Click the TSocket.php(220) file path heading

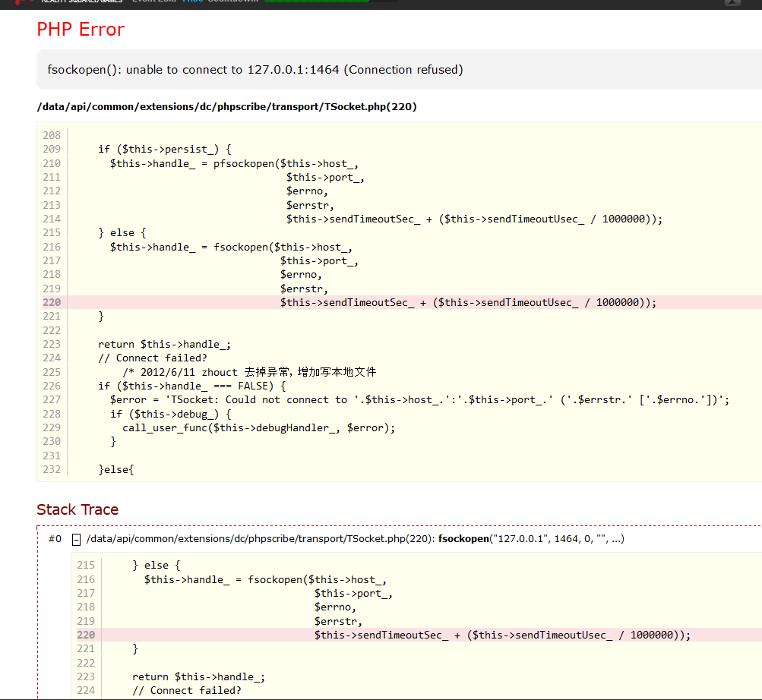tap(226, 107)
